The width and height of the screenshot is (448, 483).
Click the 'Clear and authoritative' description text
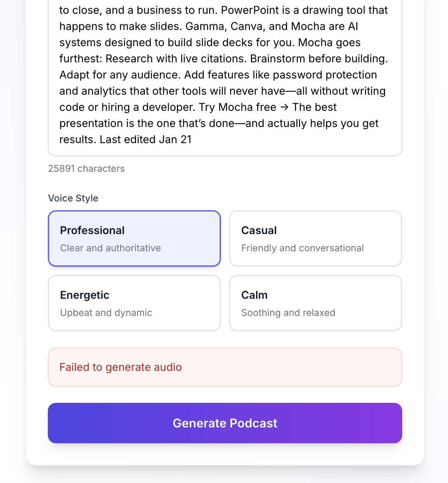click(110, 248)
